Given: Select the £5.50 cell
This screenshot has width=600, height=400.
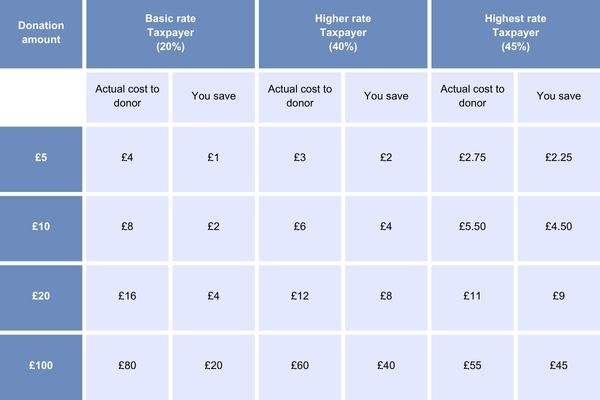Looking at the screenshot, I should (473, 229).
